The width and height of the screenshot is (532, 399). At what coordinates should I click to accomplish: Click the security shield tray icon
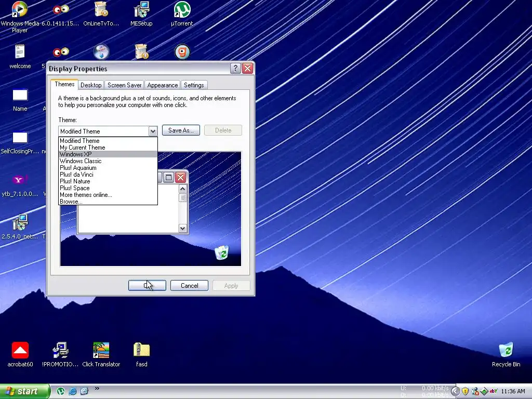pyautogui.click(x=465, y=391)
